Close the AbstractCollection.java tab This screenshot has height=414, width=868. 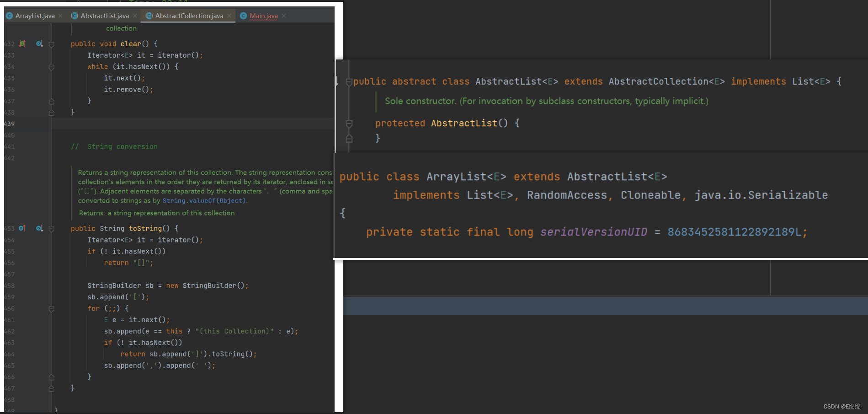(x=229, y=16)
